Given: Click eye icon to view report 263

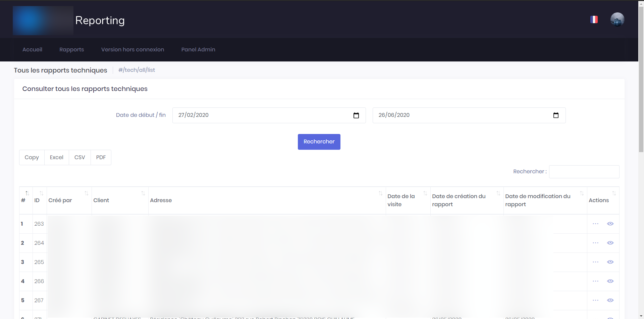Looking at the screenshot, I should tap(610, 224).
